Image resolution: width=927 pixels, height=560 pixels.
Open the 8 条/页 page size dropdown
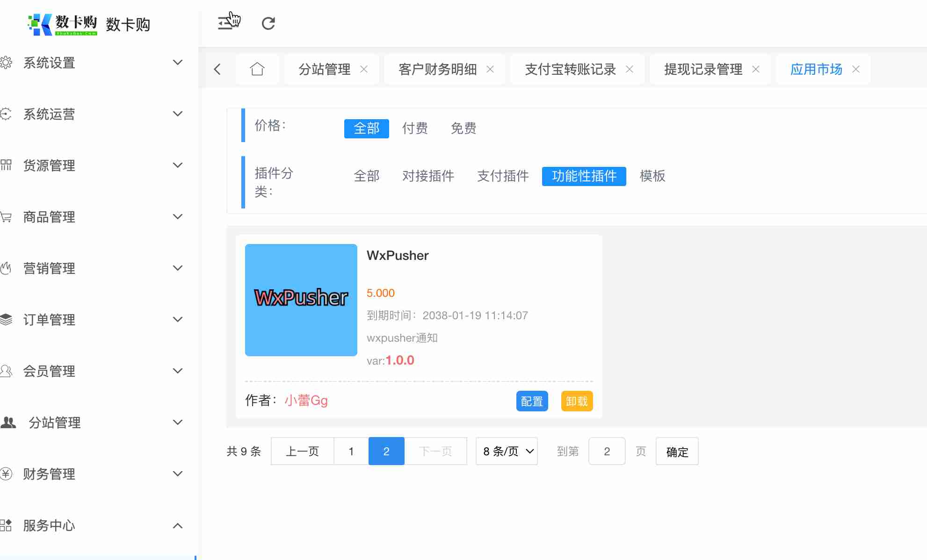507,451
